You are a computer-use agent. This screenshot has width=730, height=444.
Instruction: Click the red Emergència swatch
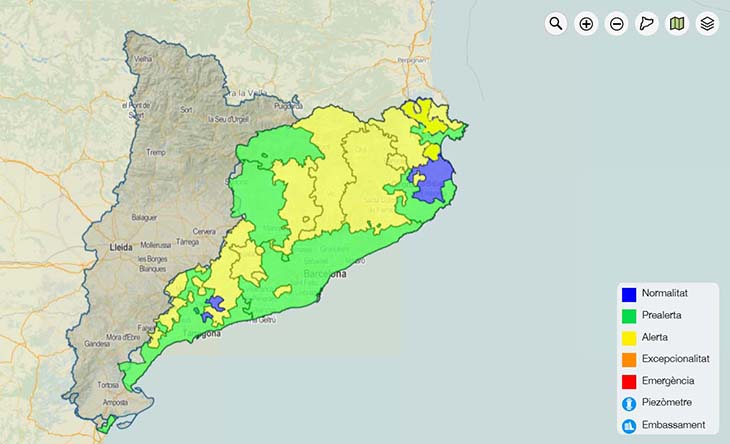click(x=629, y=381)
